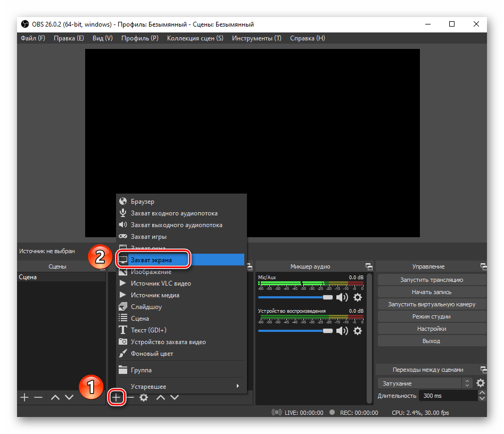This screenshot has height=434, width=504.
Task: Choose Устройство захвата видео
Action: [x=181, y=342]
